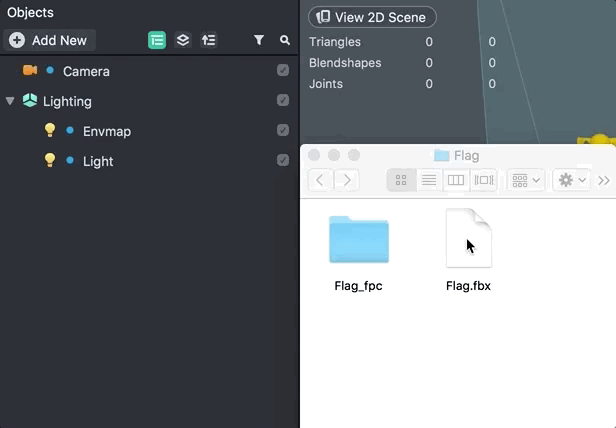
Task: Click the Camera object icon
Action: [x=29, y=70]
